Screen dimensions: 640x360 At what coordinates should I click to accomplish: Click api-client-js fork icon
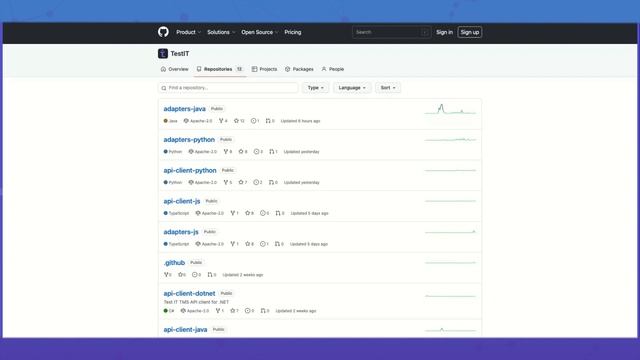pos(233,213)
